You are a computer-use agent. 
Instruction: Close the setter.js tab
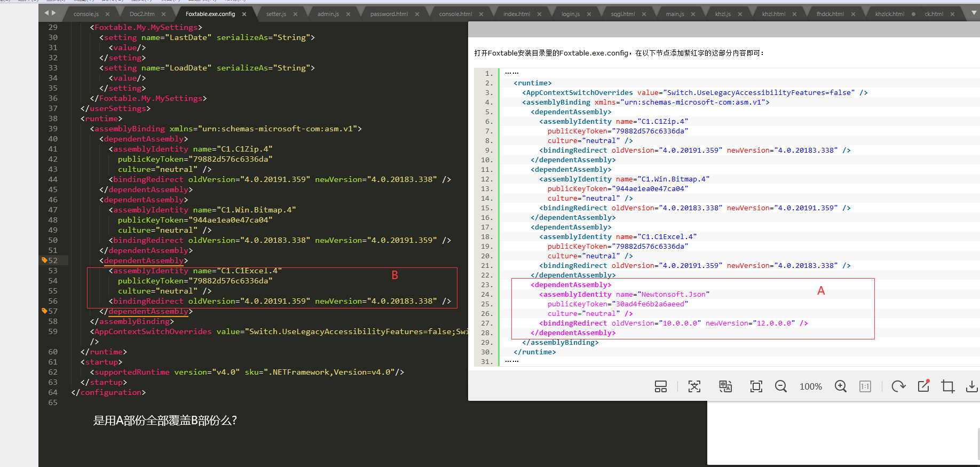pyautogui.click(x=296, y=14)
